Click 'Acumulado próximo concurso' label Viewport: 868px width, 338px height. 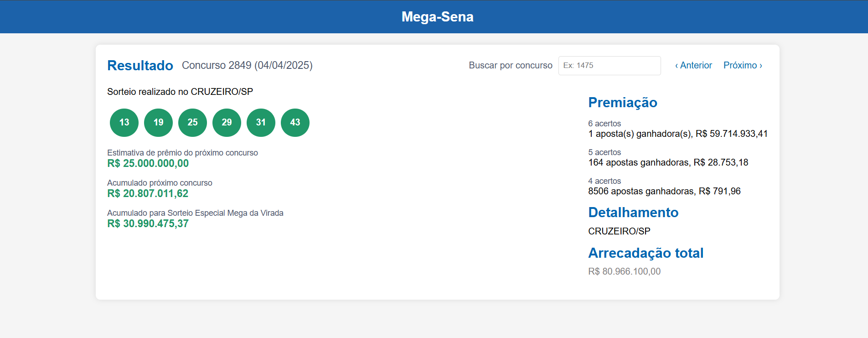click(160, 183)
